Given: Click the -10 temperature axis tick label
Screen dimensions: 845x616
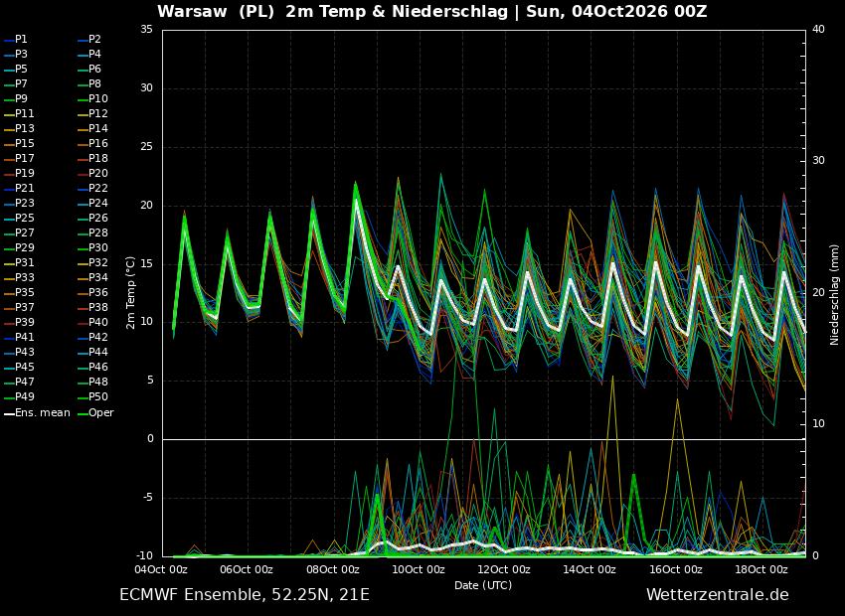Looking at the screenshot, I should [143, 555].
